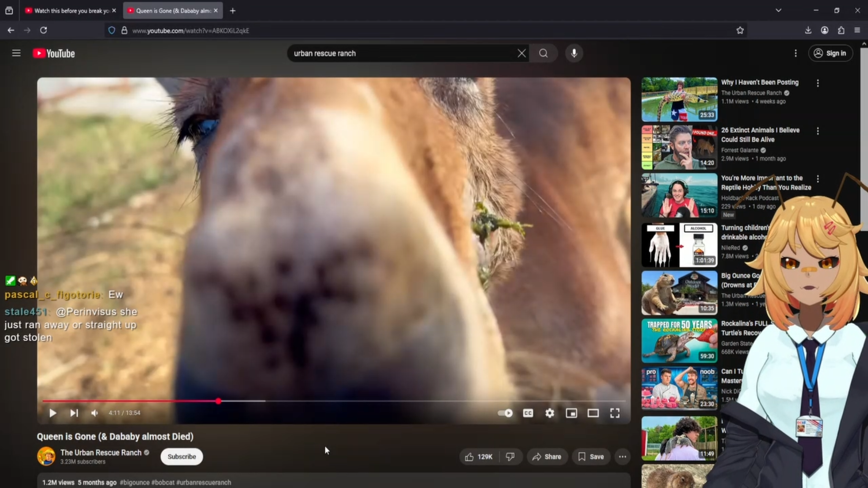Open tracking protection shield icon

[x=112, y=30]
